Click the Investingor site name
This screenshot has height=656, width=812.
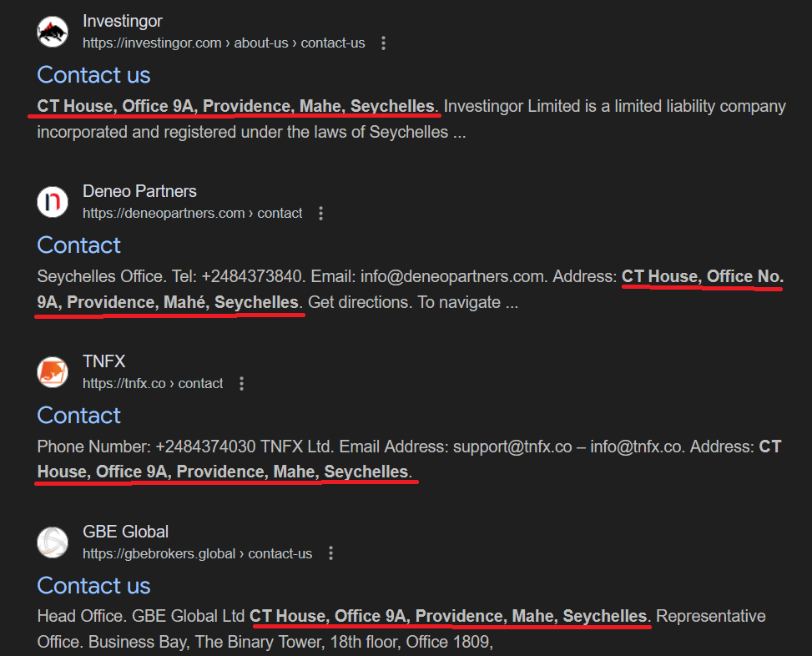(x=122, y=21)
